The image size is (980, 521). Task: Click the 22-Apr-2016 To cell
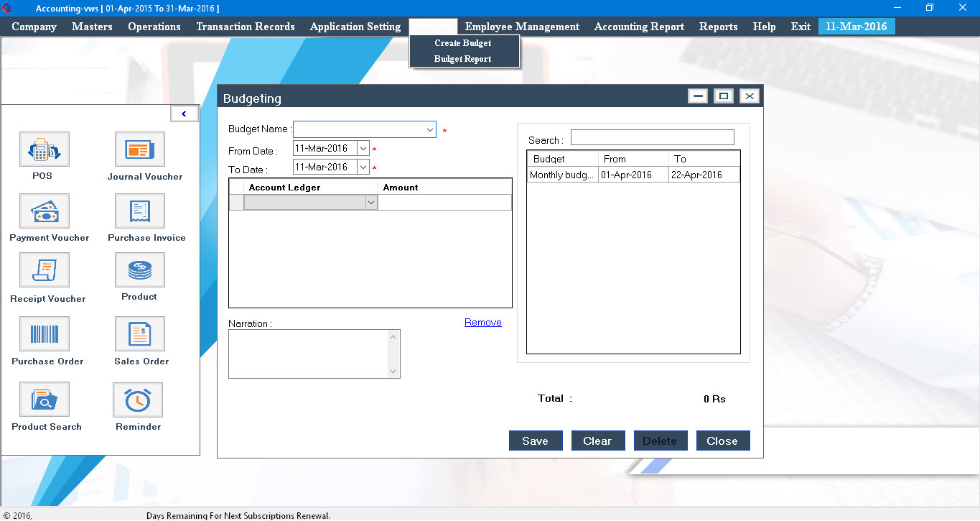[x=704, y=175]
